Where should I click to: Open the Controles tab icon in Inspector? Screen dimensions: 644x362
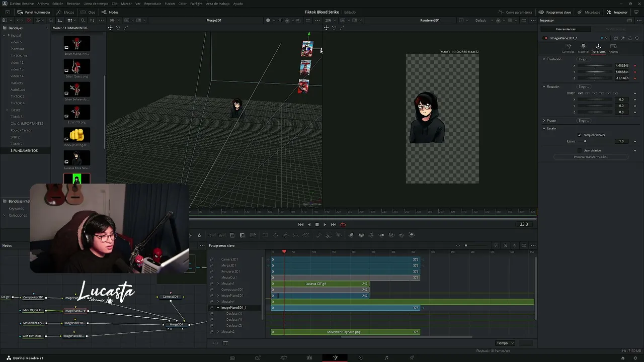point(568,48)
